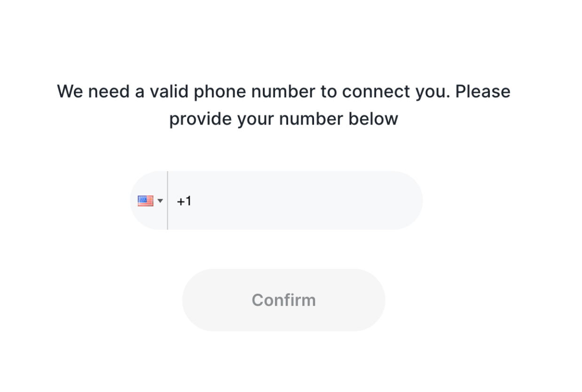Open the country code dropdown arrow
The height and width of the screenshot is (392, 582).
(x=160, y=201)
